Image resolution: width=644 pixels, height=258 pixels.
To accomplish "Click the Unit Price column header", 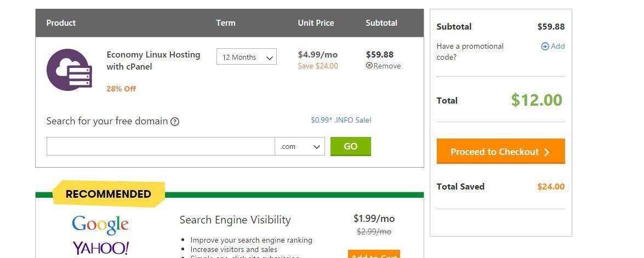I will [x=316, y=23].
